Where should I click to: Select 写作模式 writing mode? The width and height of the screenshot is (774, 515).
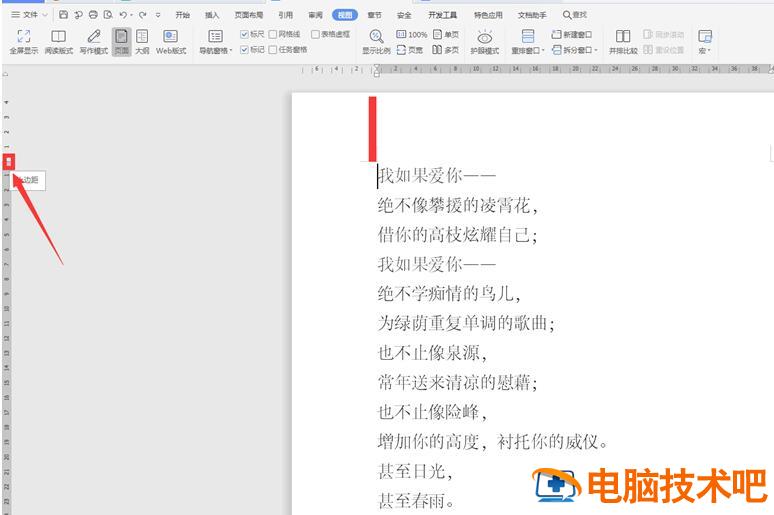[x=94, y=36]
